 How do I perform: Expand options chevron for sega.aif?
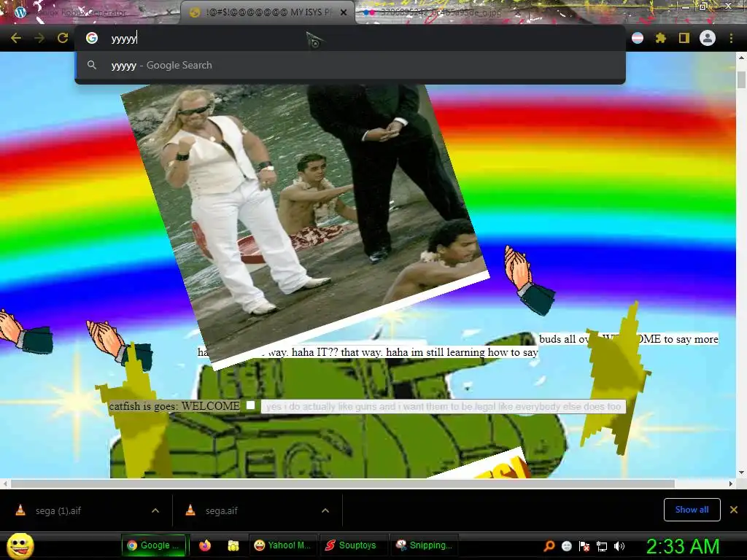point(325,510)
